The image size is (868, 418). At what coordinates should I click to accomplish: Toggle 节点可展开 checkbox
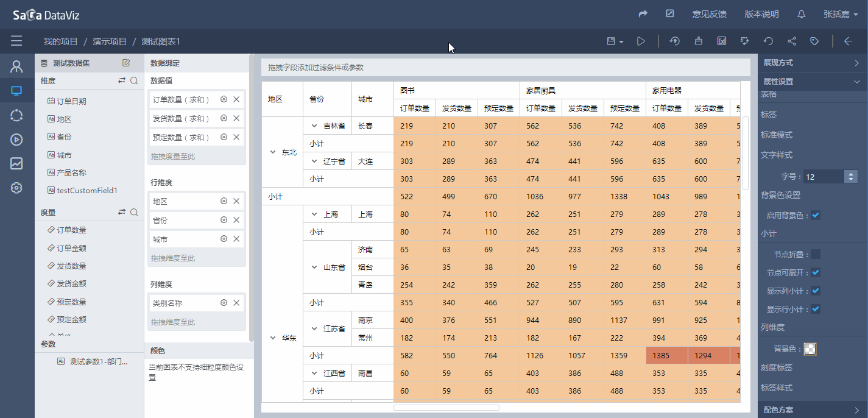(x=816, y=272)
